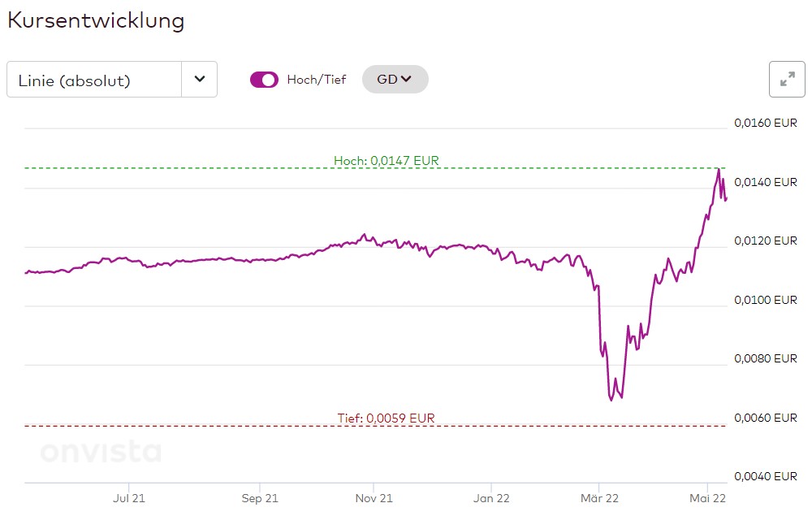Click the '0,0160 EUR' price axis label

(766, 124)
